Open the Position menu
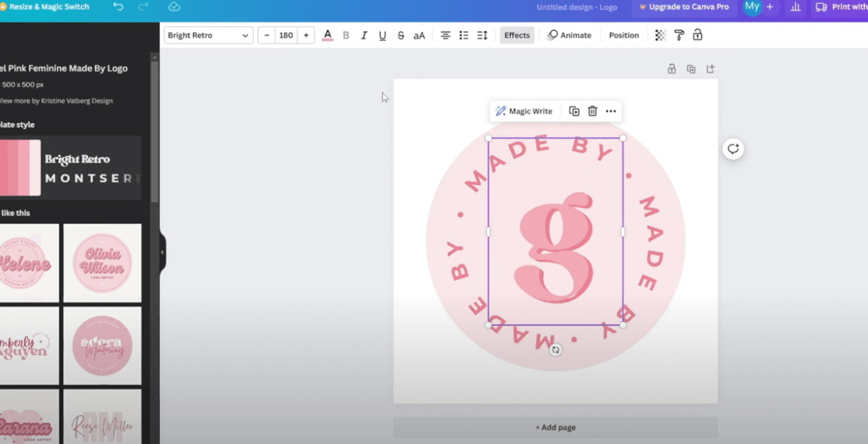This screenshot has width=868, height=444. [624, 36]
